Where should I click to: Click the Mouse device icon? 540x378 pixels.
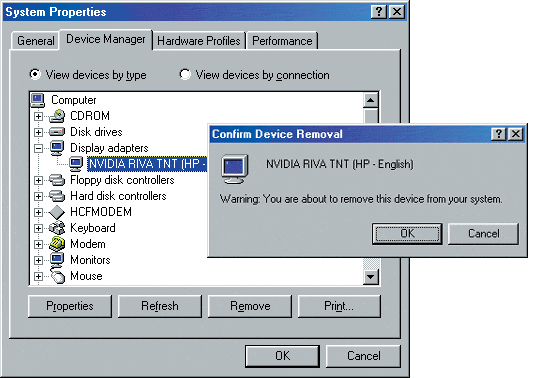pos(58,276)
